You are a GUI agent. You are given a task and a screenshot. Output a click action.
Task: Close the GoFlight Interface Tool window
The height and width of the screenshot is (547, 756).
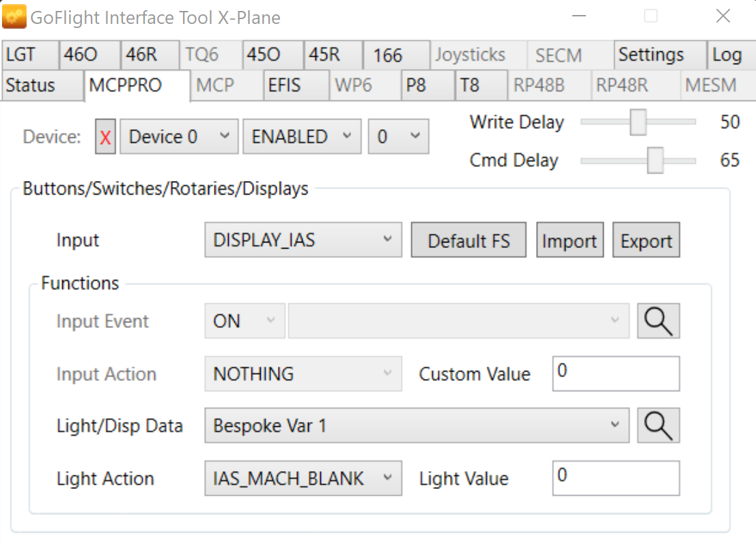coord(723,16)
